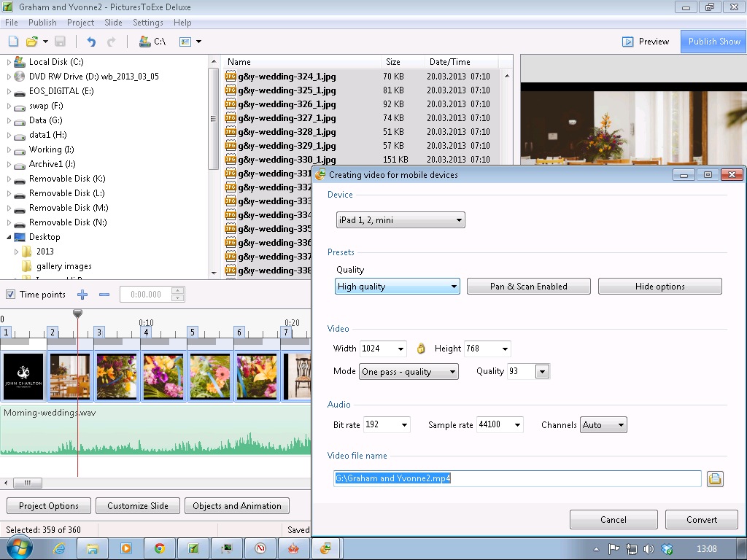Open the High quality preset dropdown
Viewport: 747px width, 560px height.
pyautogui.click(x=397, y=287)
